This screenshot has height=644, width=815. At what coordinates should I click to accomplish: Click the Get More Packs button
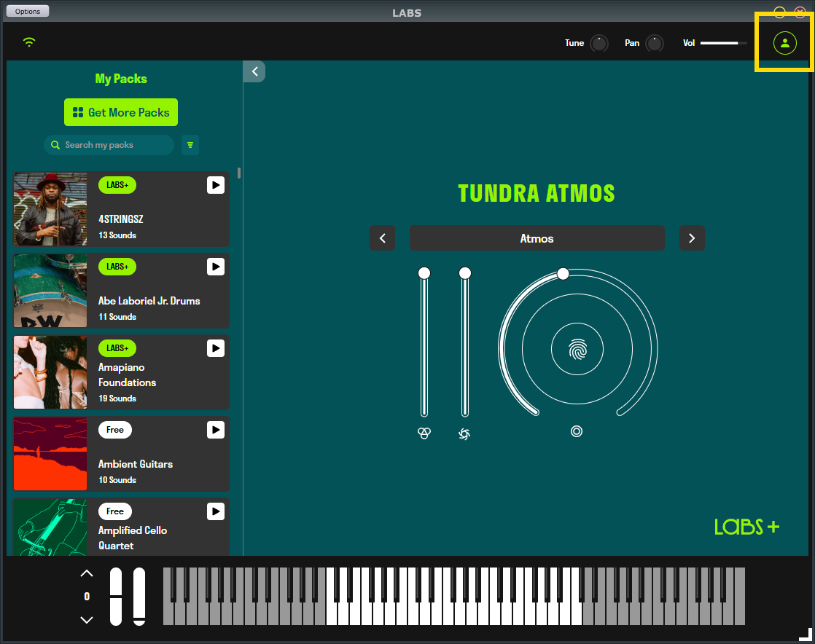pyautogui.click(x=121, y=112)
